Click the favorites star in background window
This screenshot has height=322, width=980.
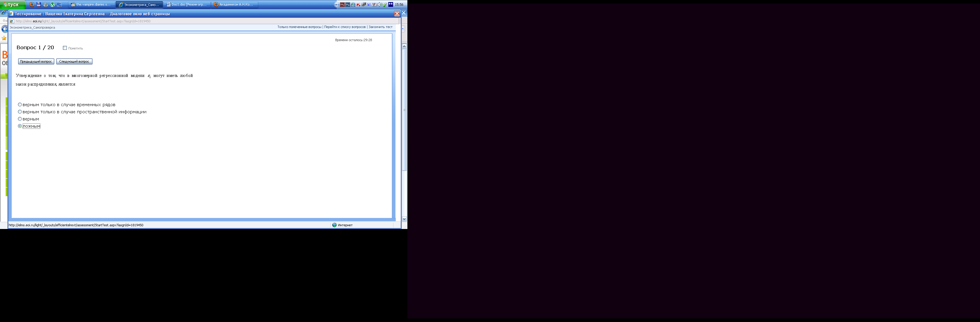(4, 38)
